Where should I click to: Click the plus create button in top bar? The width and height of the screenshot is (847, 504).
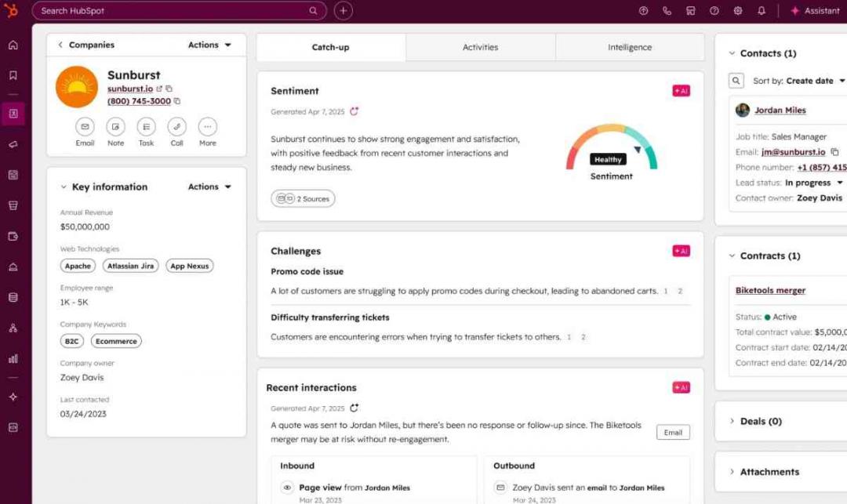click(x=343, y=11)
